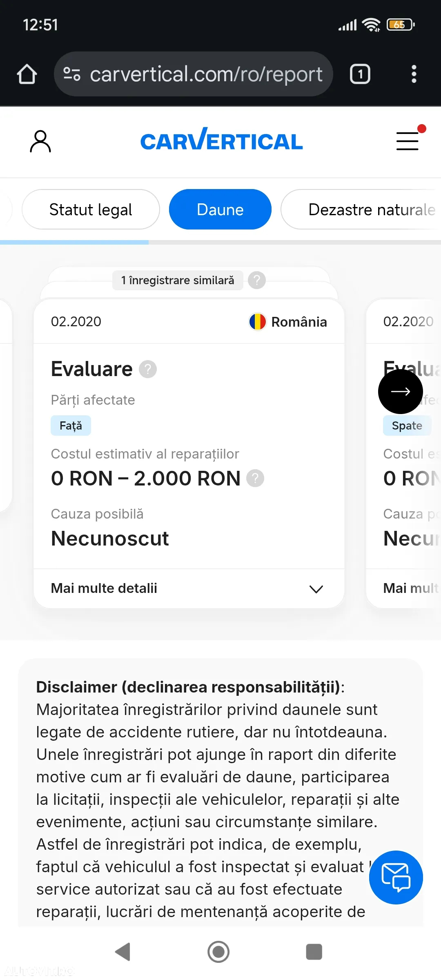Switch to Statut legal tab
This screenshot has height=980, width=441.
91,209
